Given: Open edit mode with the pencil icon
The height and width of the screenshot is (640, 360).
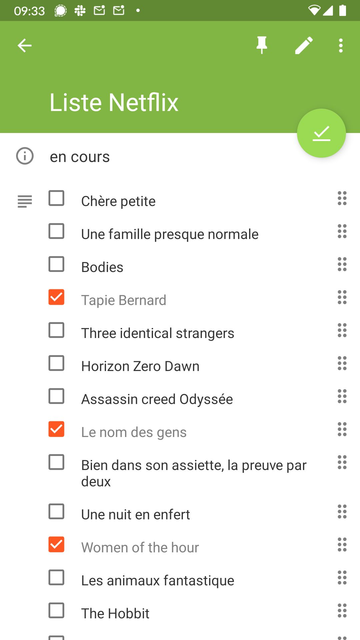Looking at the screenshot, I should point(304,45).
